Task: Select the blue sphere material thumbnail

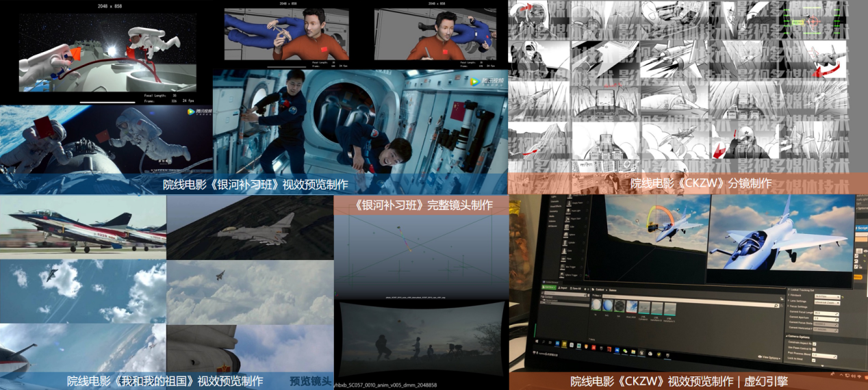Action: point(608,305)
